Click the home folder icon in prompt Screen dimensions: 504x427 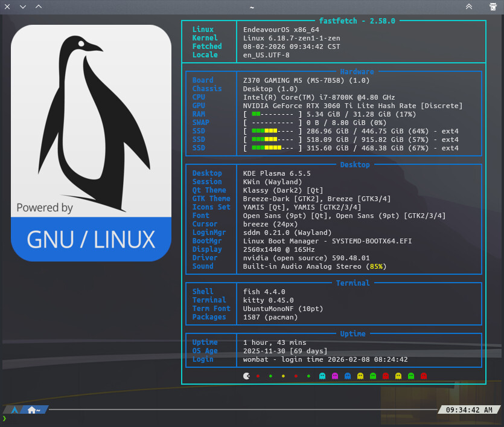point(31,409)
